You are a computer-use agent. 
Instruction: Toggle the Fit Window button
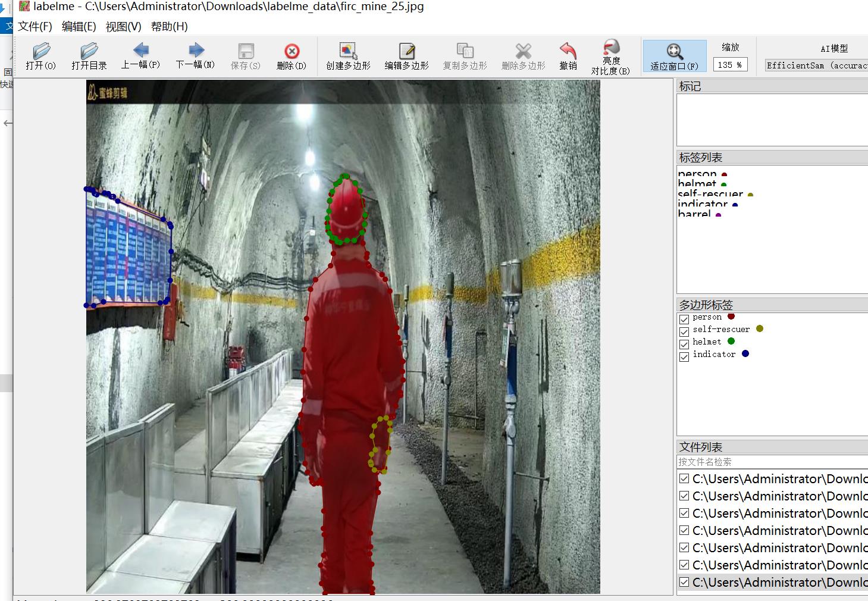[674, 57]
